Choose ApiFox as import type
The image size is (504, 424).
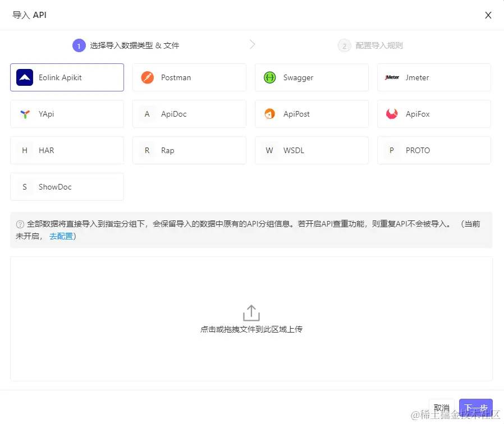434,114
